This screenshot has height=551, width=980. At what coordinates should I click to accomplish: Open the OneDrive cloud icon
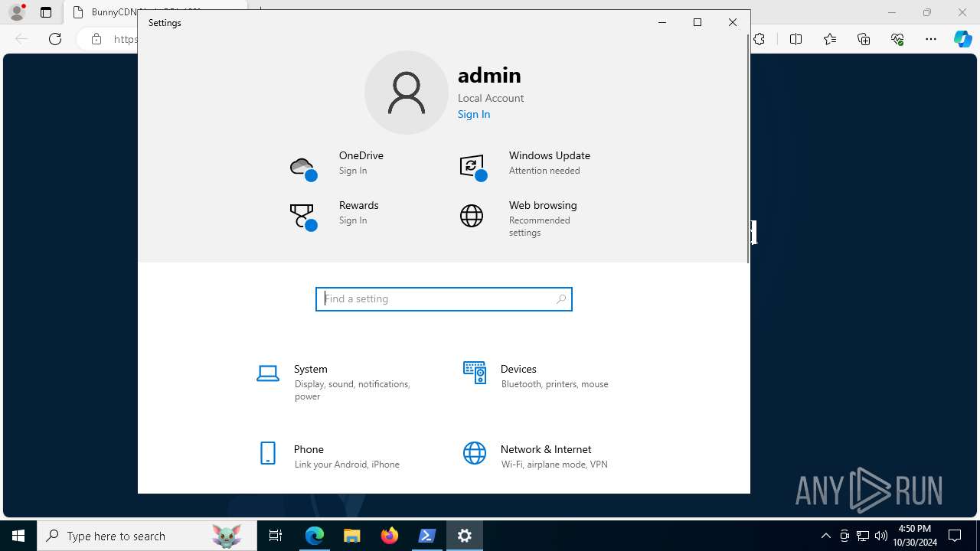point(303,168)
